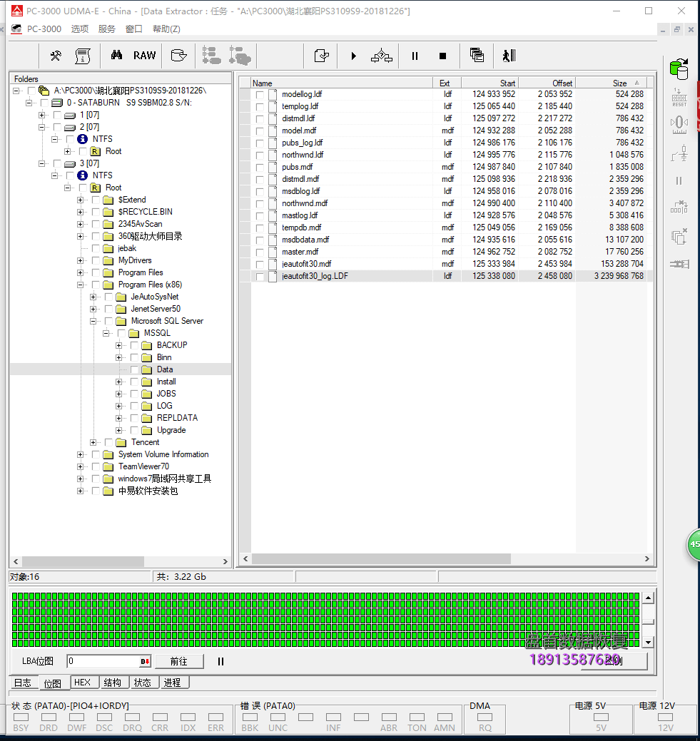Collapse the Microsoft SQL Server node
Viewport: 700px width, 741px height.
click(x=93, y=322)
